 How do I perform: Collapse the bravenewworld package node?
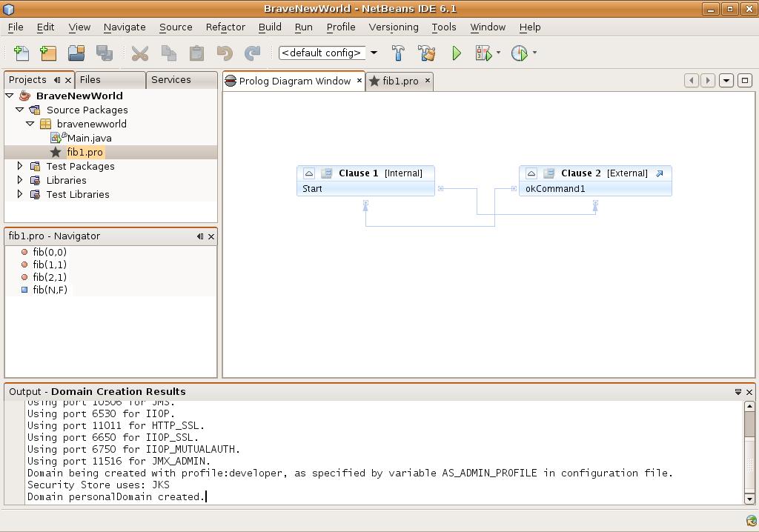point(30,124)
